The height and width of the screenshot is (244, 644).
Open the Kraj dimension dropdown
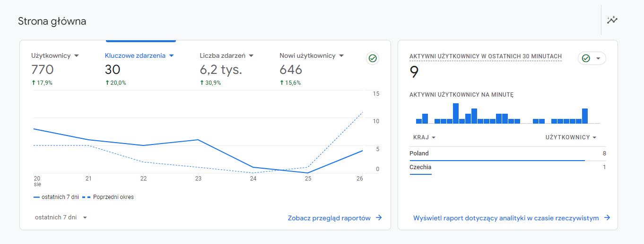(424, 137)
